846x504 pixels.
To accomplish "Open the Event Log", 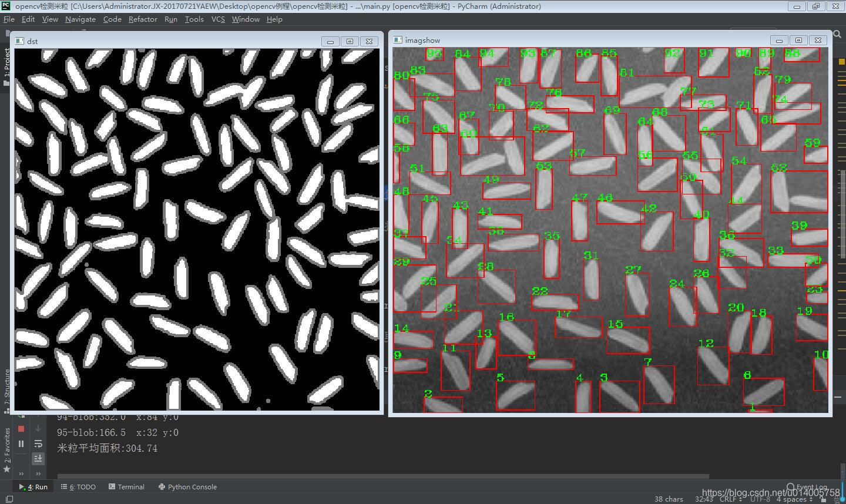I will [x=808, y=487].
